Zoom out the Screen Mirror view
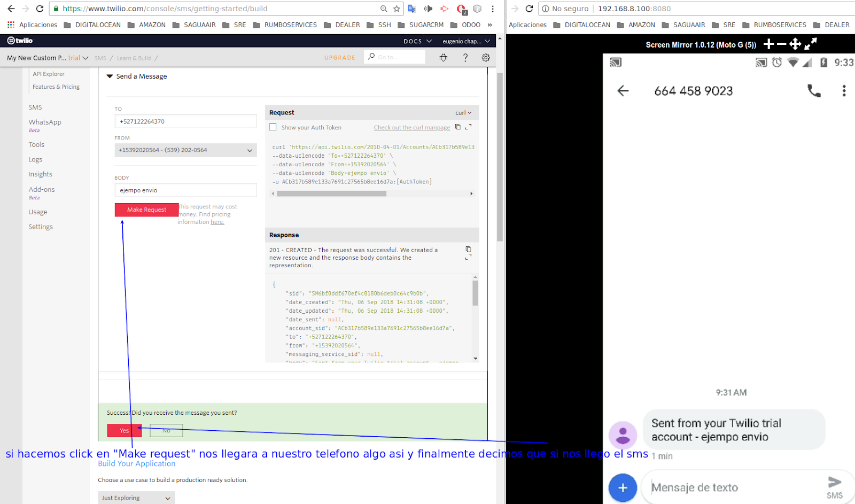855x504 pixels. tap(781, 44)
